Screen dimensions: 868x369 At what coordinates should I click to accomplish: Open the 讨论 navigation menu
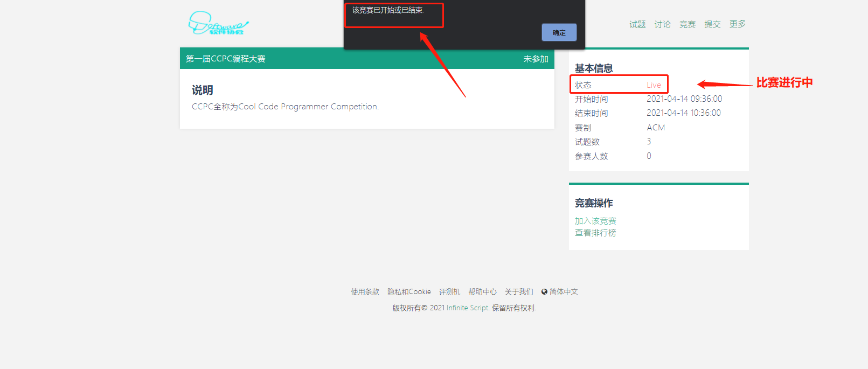tap(662, 24)
